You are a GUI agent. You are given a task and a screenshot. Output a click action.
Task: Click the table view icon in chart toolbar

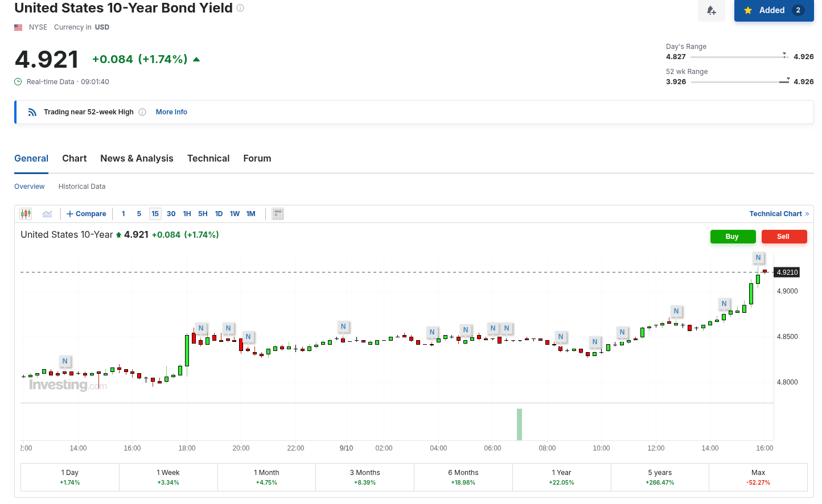pyautogui.click(x=278, y=214)
